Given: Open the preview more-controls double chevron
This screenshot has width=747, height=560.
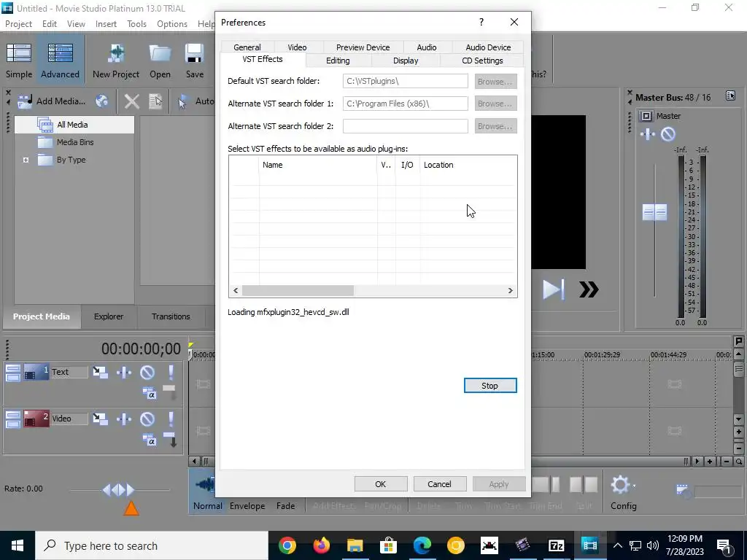Looking at the screenshot, I should coord(589,289).
